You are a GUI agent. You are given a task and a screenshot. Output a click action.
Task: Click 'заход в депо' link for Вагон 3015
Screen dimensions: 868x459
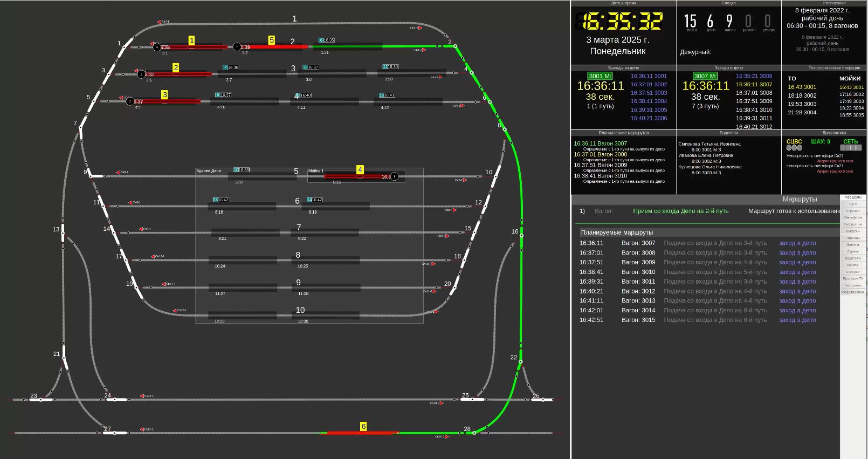[797, 320]
